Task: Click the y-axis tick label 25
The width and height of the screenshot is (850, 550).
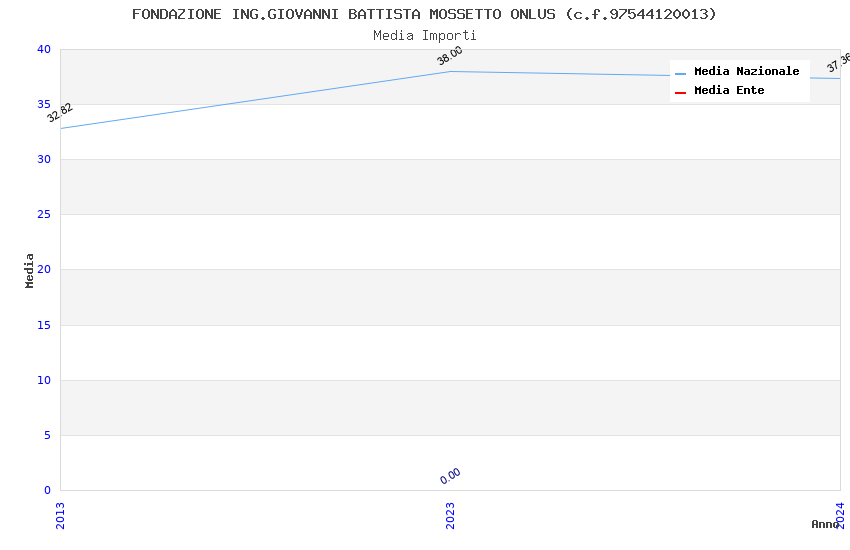Action: [44, 215]
